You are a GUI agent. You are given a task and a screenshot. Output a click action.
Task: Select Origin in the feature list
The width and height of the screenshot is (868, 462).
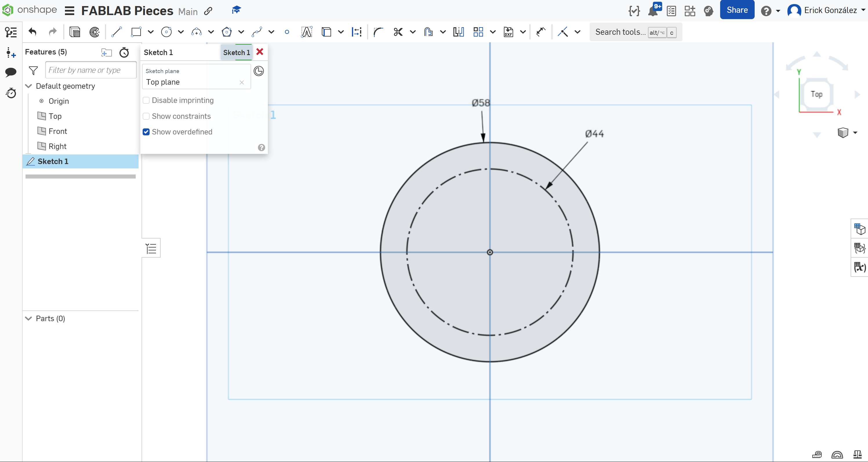pyautogui.click(x=59, y=101)
